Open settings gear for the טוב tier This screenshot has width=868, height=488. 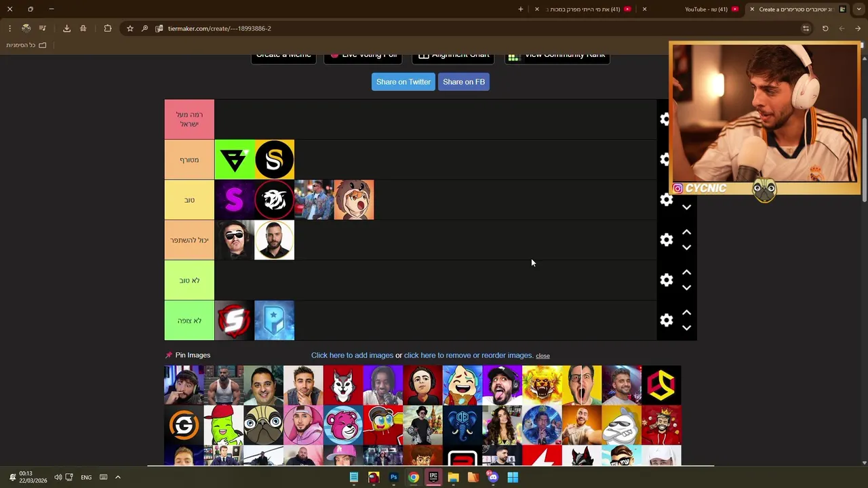pos(666,200)
